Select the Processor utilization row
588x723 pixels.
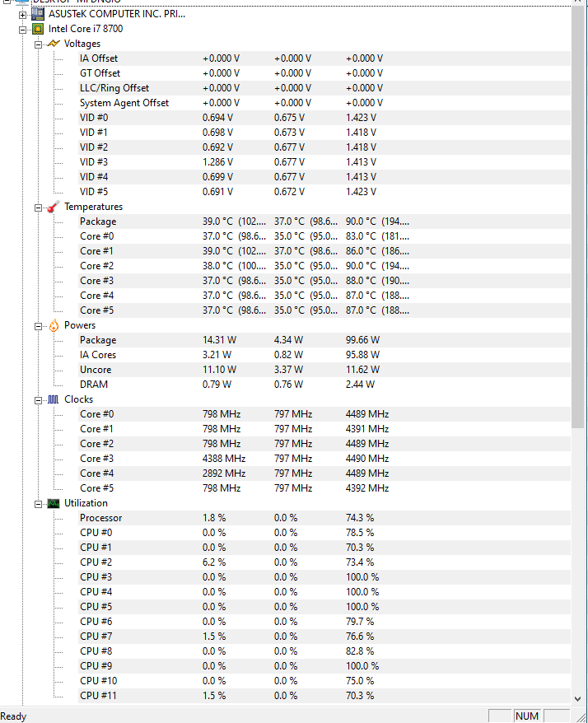(x=324, y=518)
